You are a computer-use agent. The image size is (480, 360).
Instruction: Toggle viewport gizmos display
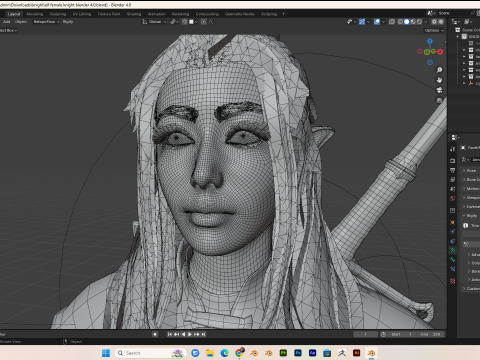(x=362, y=22)
